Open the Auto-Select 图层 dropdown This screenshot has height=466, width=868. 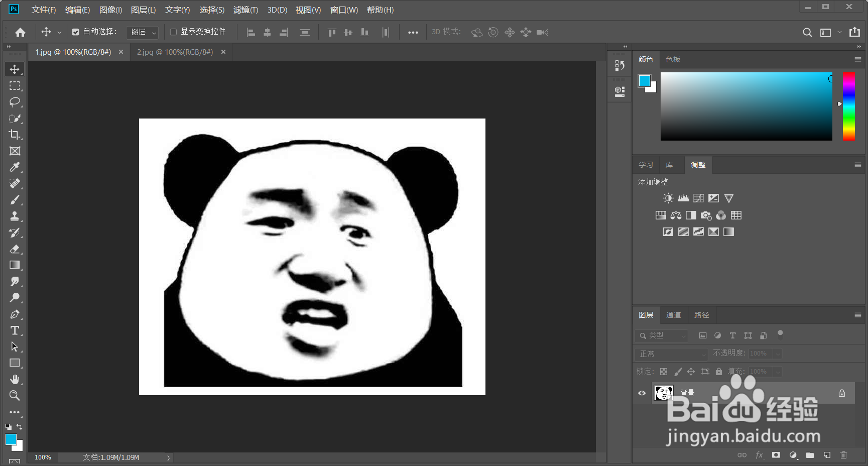coord(142,32)
